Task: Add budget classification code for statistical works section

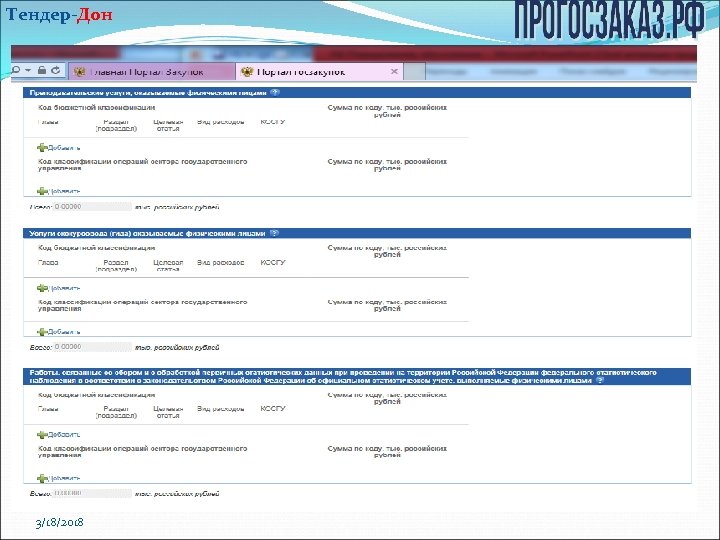Action: (x=59, y=434)
